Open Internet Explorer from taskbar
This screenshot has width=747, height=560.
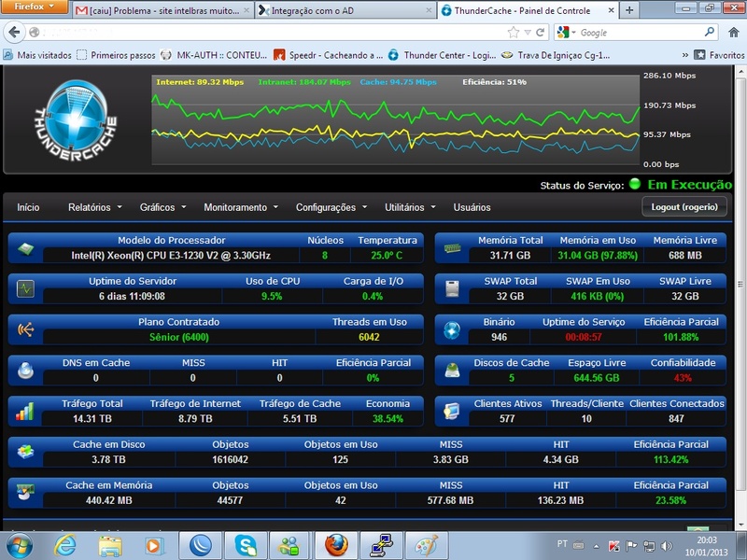tap(64, 546)
